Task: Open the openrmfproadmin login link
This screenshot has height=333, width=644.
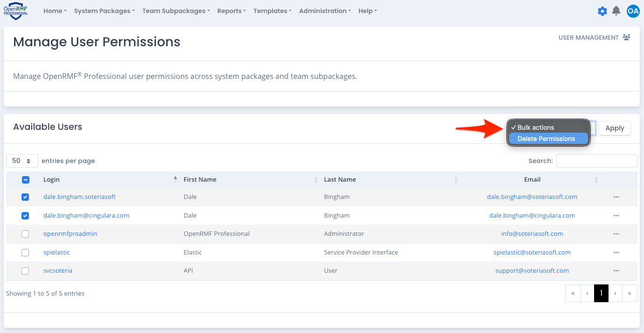Action: pyautogui.click(x=70, y=234)
